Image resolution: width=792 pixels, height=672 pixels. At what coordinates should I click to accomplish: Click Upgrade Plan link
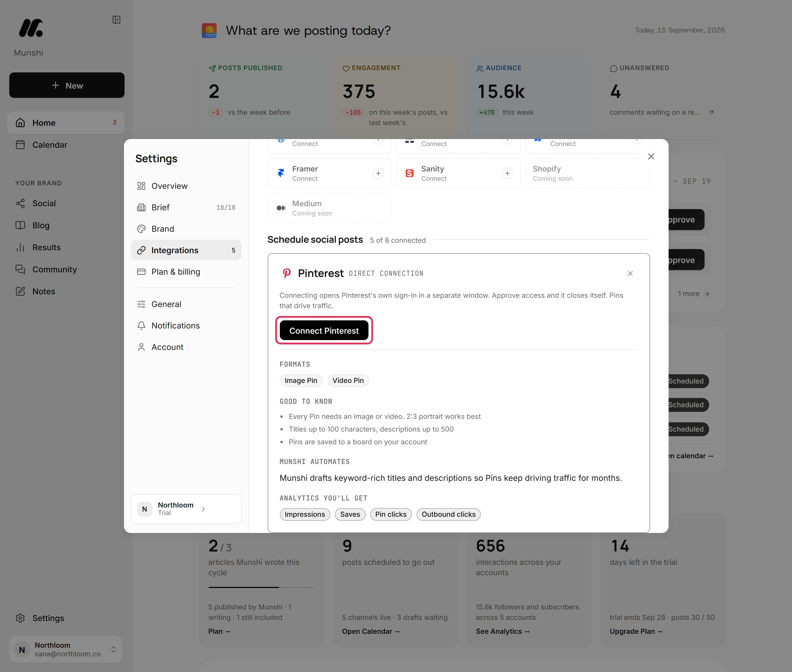click(x=636, y=631)
